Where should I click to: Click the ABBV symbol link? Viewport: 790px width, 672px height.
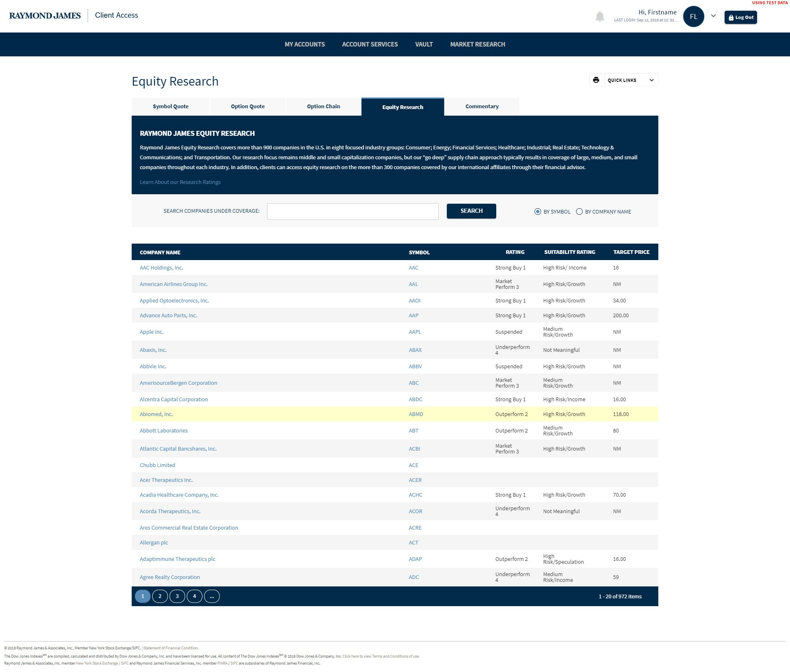pyautogui.click(x=415, y=366)
